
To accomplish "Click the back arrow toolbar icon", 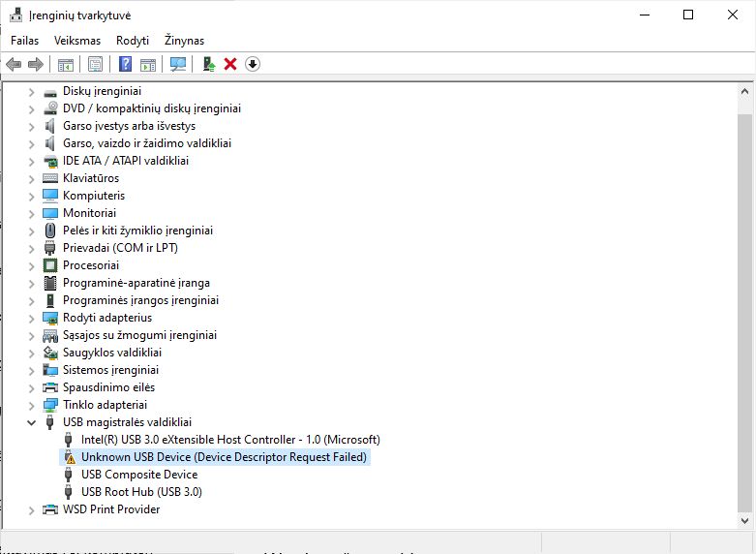I will coord(14,65).
